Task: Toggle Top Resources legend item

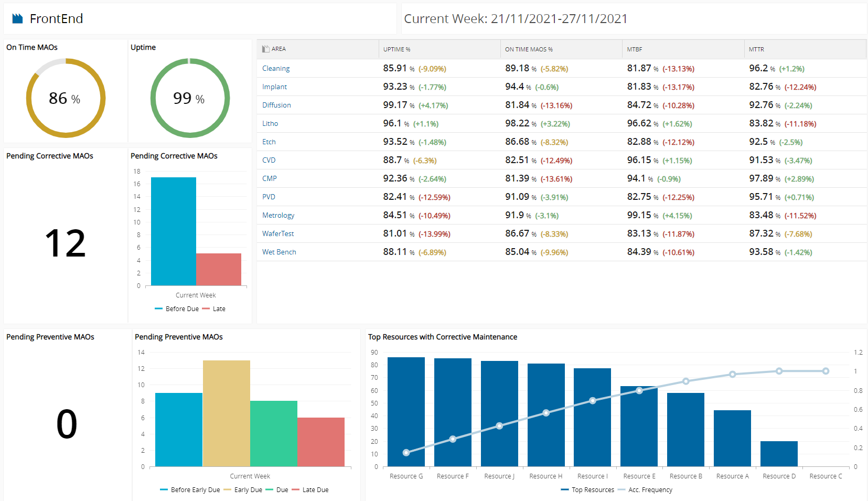Action: [x=587, y=490]
